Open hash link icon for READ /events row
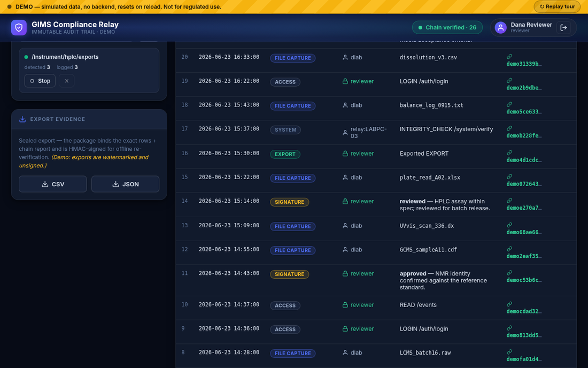The width and height of the screenshot is (588, 368). pos(509,304)
